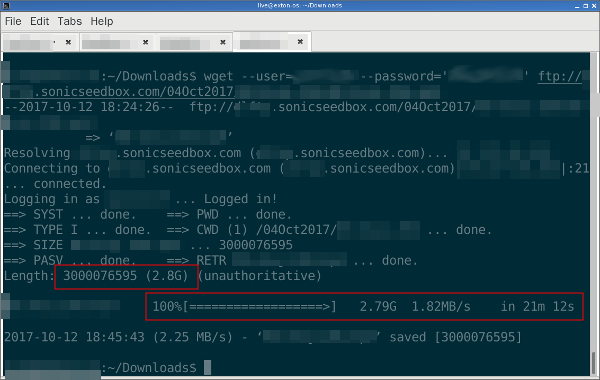Close the terminal window

click(594, 6)
